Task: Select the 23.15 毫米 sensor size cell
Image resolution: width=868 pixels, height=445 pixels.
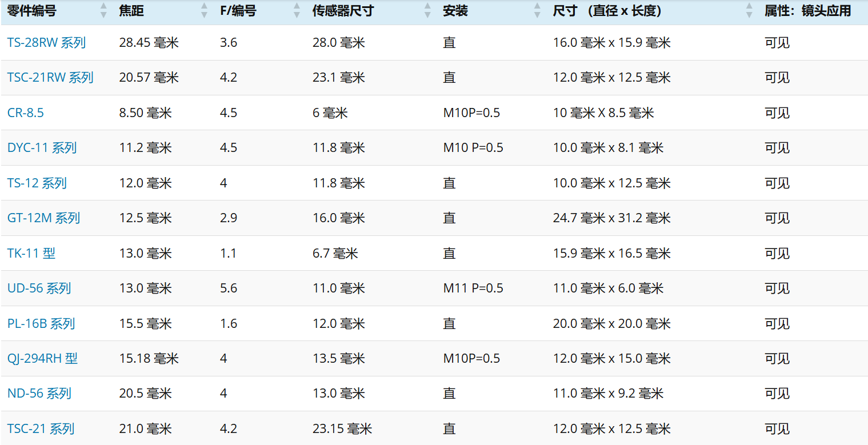Action: [x=342, y=428]
